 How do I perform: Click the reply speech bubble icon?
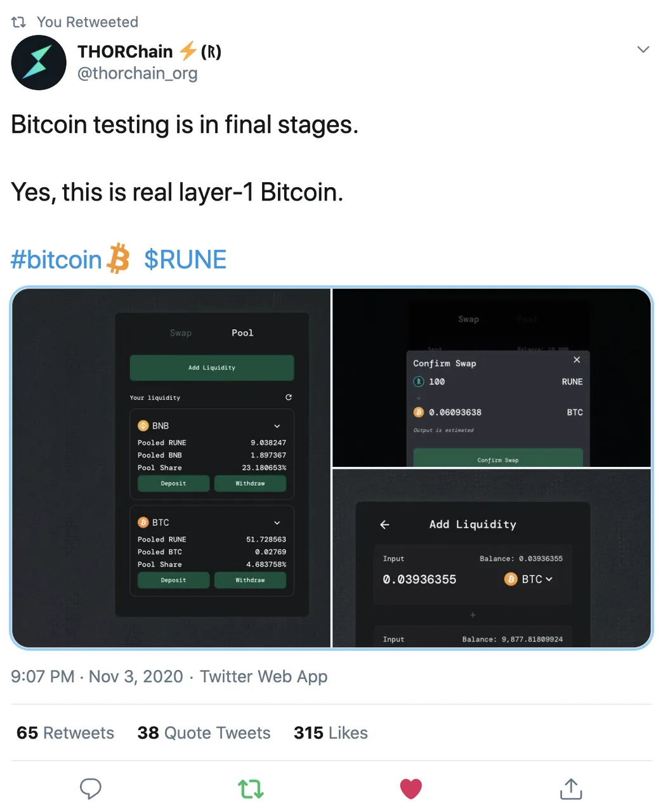[91, 789]
